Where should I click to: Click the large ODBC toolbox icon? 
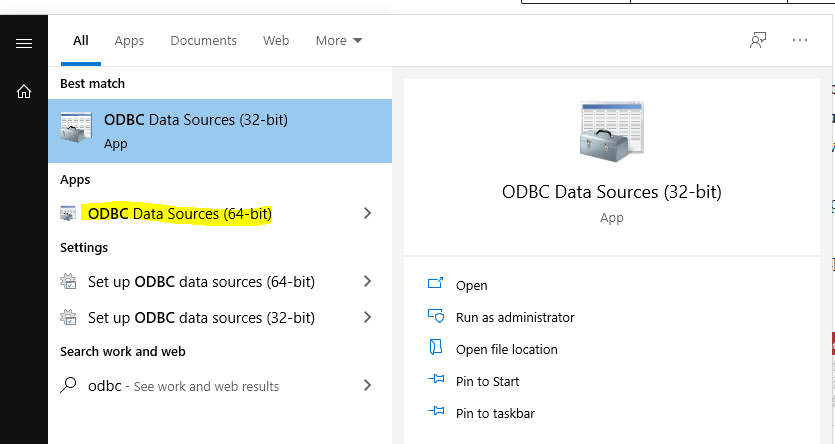(611, 130)
